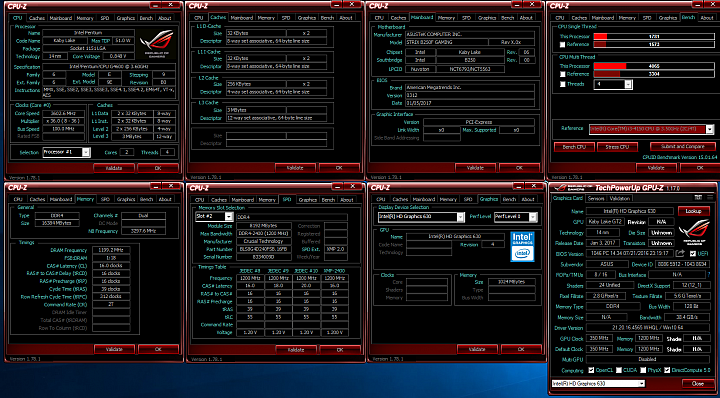Toggle the CUDA checkbox in GPU-Z

619,370
